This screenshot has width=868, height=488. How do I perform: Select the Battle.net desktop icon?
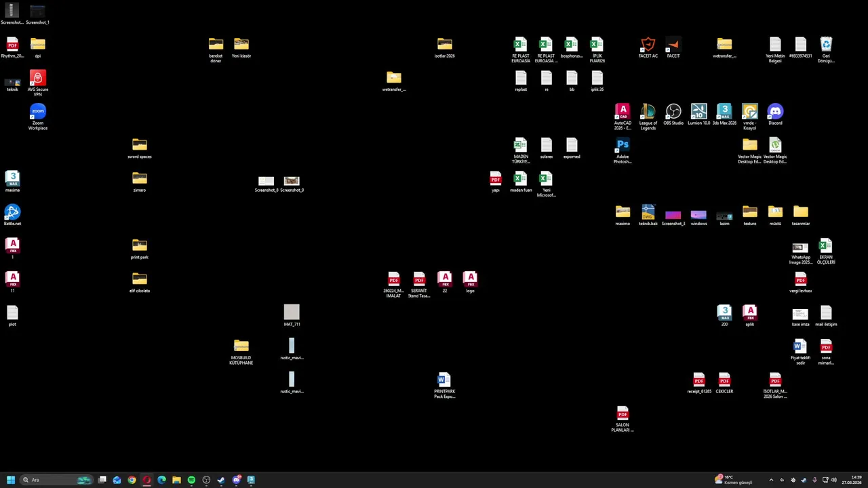12,216
